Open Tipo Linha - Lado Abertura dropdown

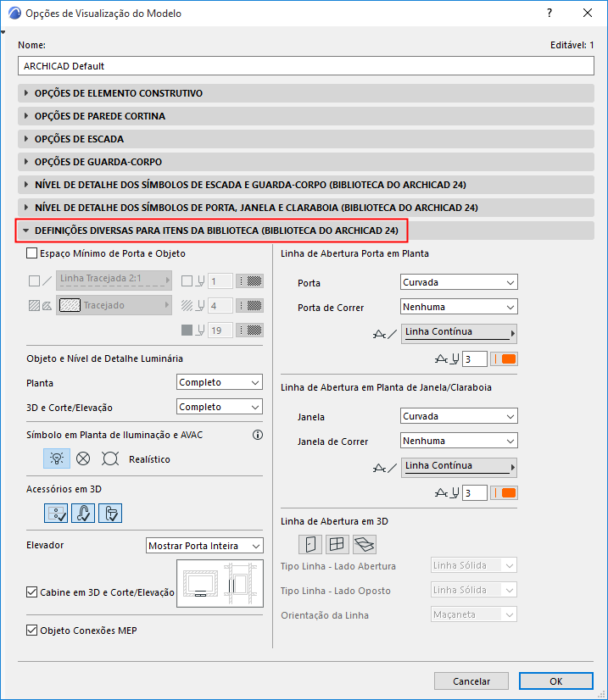click(473, 565)
